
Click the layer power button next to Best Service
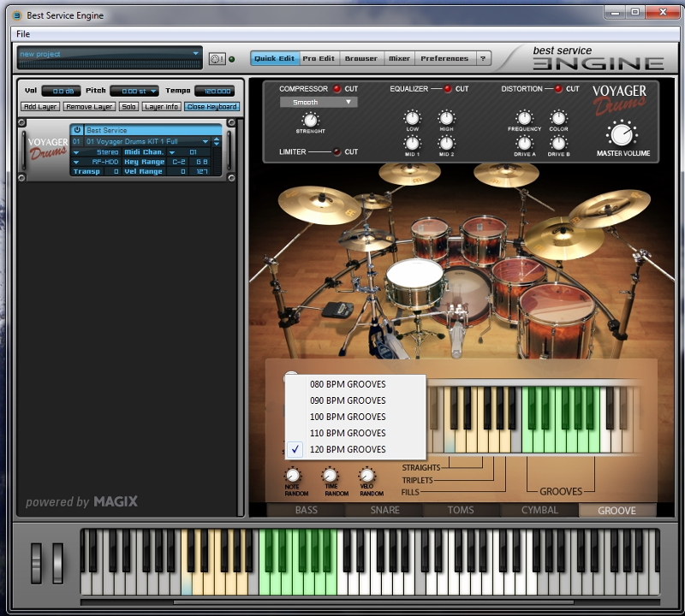(x=77, y=130)
